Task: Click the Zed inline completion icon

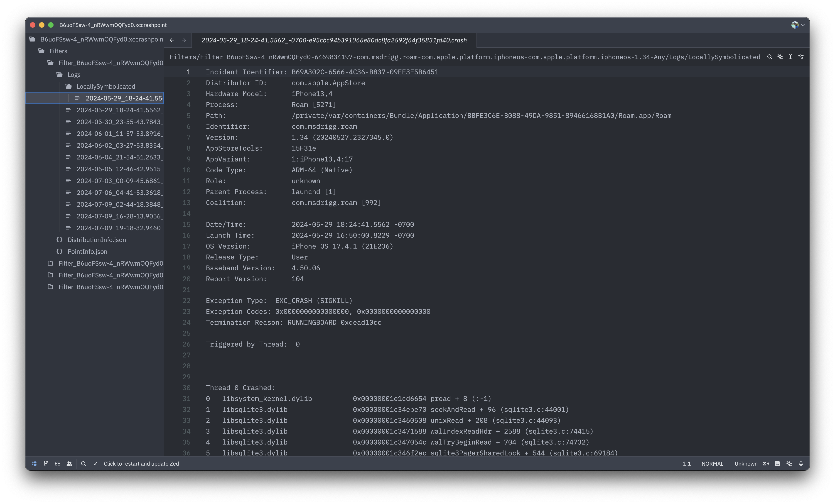Action: click(x=766, y=464)
